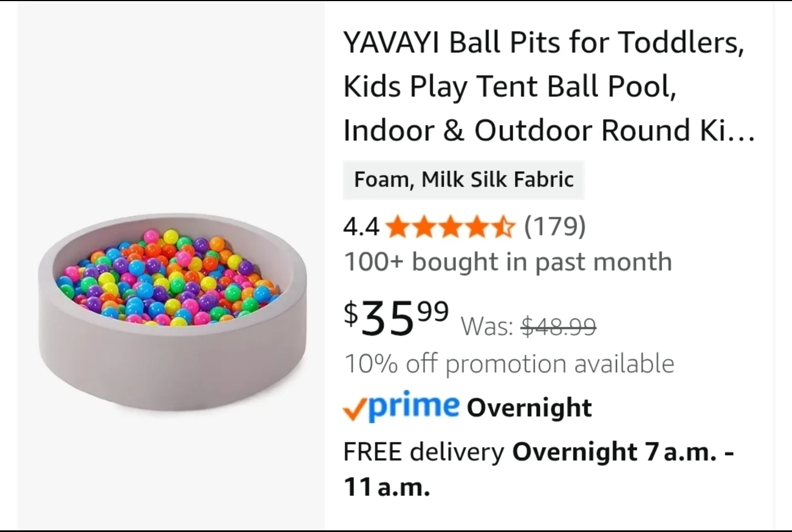Click the FREE delivery text
792x532 pixels.
pos(423,452)
